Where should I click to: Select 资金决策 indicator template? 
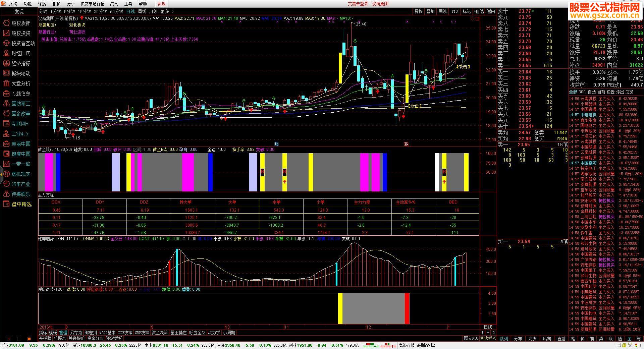point(160,333)
